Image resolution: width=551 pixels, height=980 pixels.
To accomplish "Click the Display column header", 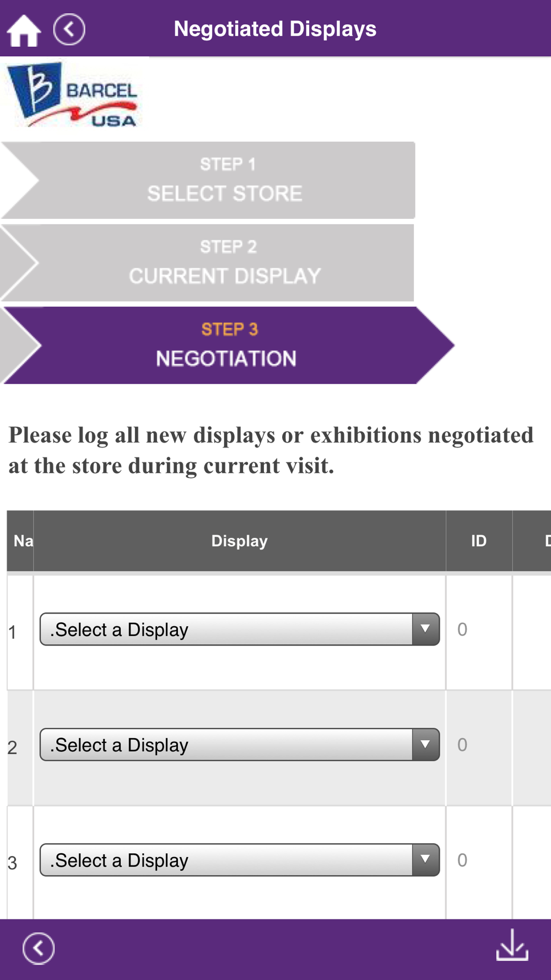I will click(x=240, y=541).
